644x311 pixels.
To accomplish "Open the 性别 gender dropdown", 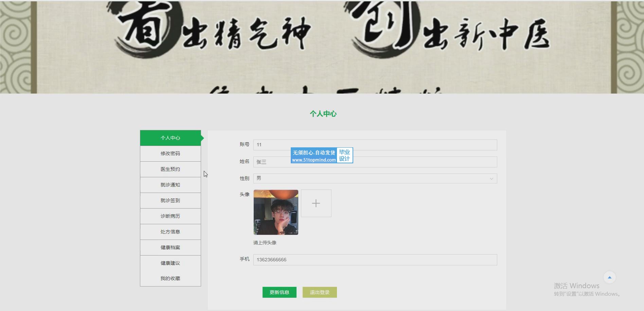I will 374,179.
